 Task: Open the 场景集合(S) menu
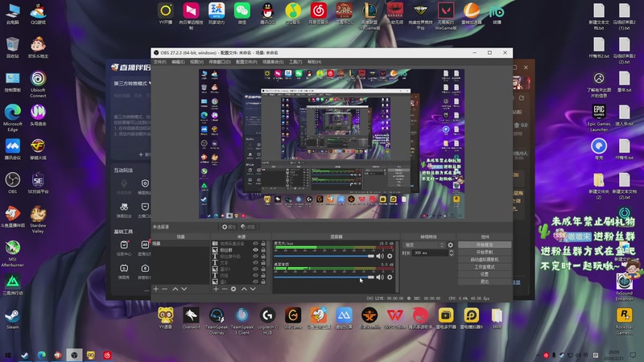click(273, 62)
